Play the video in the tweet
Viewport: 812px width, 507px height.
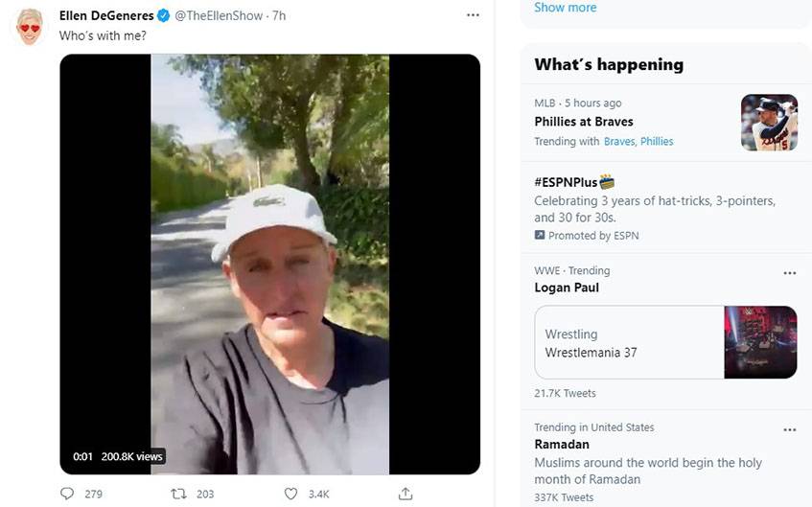tap(269, 264)
